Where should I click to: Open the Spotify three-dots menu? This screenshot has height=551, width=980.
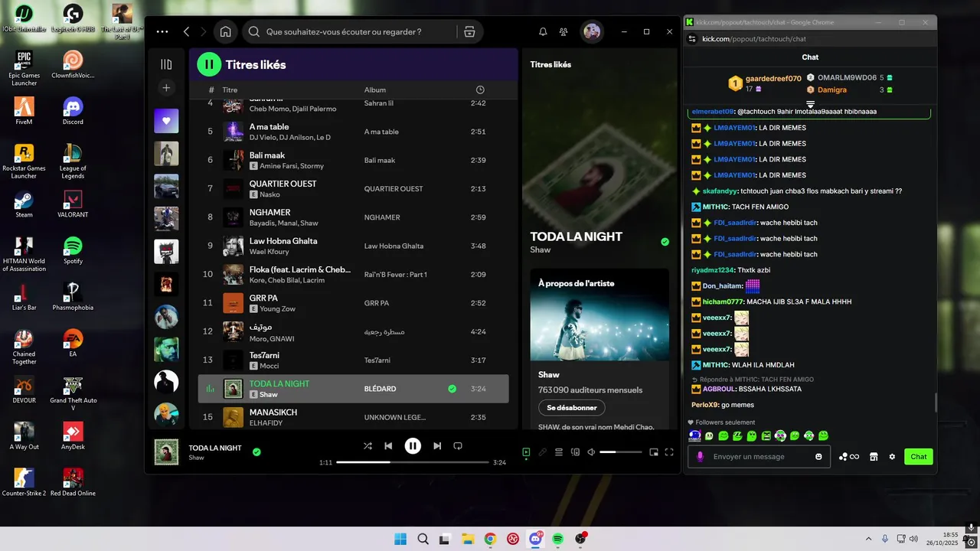pyautogui.click(x=162, y=31)
